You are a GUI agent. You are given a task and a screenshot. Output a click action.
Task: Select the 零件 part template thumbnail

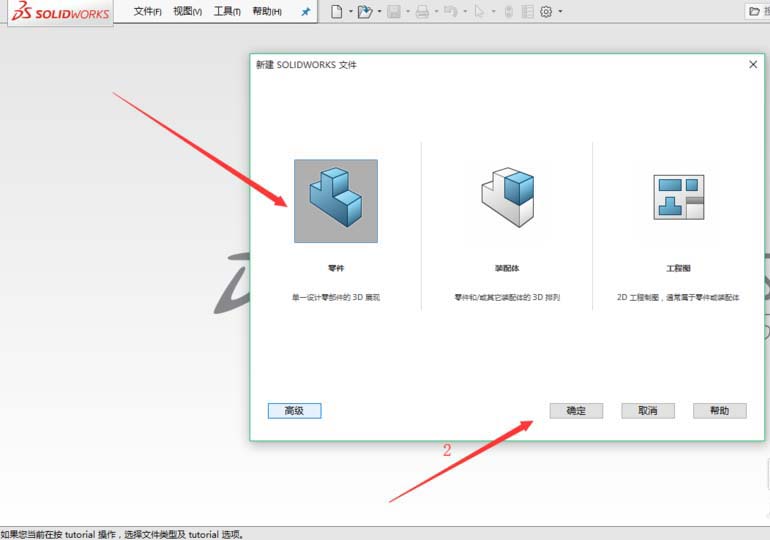pos(336,201)
